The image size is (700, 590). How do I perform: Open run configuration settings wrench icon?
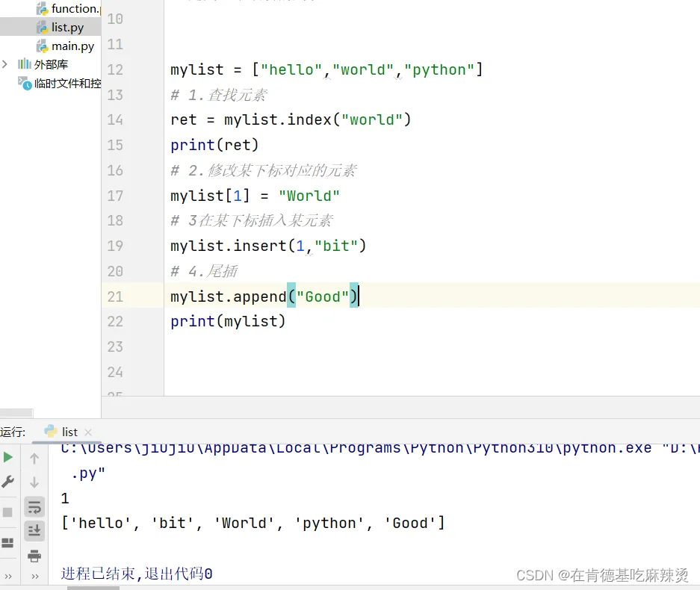click(x=7, y=482)
